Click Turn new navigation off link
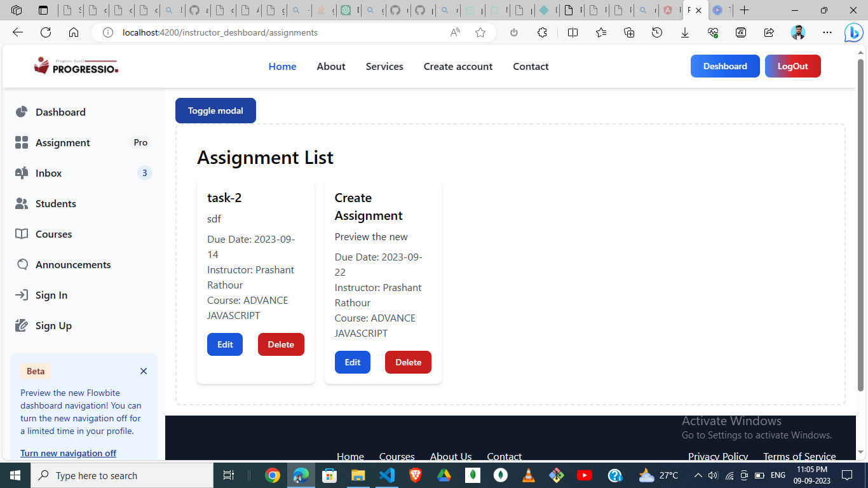Screen dimensions: 868x488 click(69, 453)
